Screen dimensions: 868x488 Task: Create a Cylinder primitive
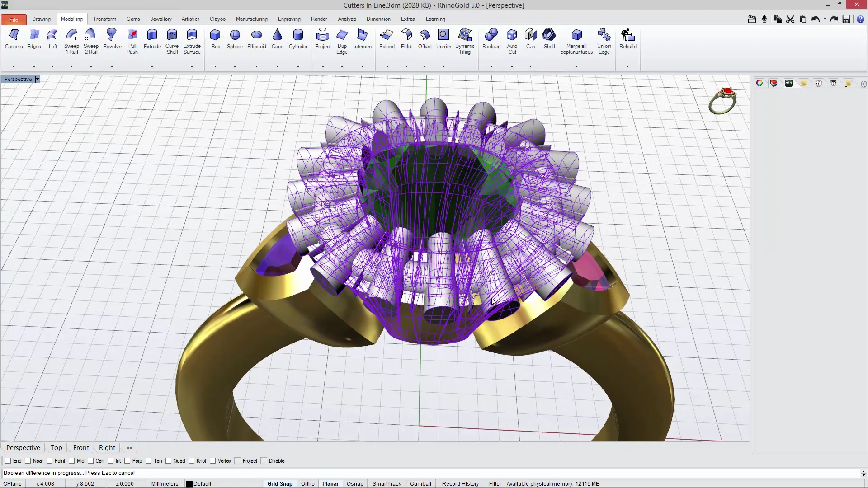click(x=298, y=39)
